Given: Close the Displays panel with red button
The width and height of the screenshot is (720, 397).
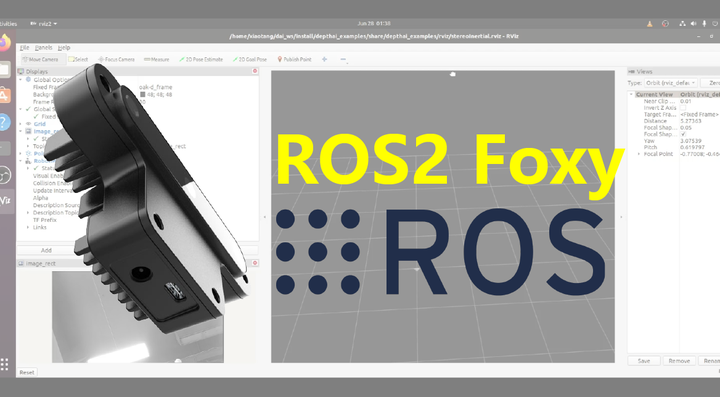Looking at the screenshot, I should [255, 71].
